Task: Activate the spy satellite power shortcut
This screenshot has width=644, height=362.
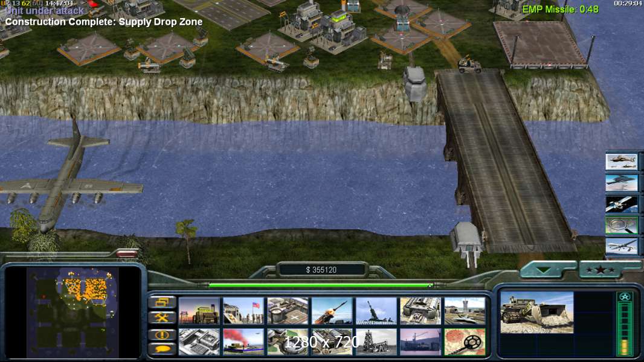Action: [622, 204]
